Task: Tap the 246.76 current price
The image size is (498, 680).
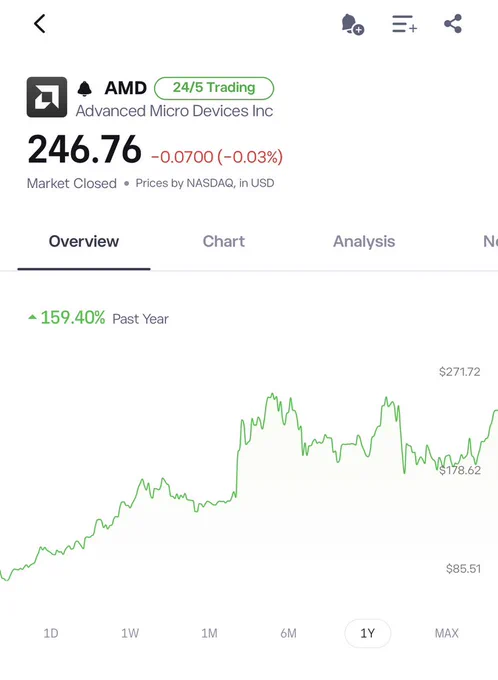Action: point(85,150)
